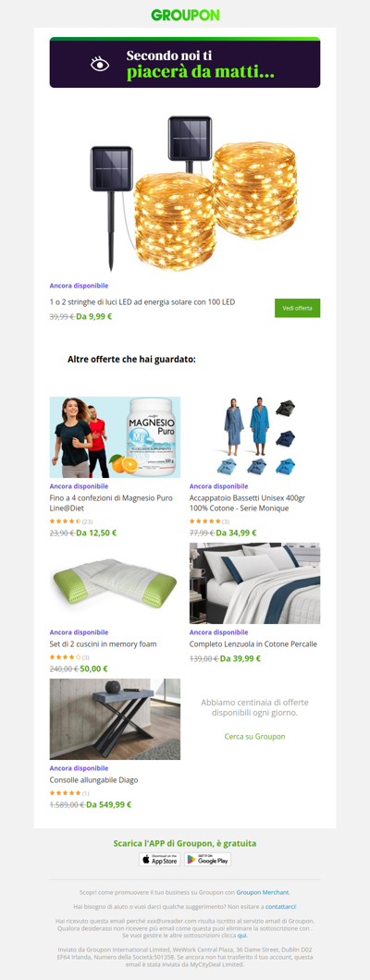The image size is (370, 980).
Task: Open the Magnesio Puro product image
Action: [x=115, y=437]
